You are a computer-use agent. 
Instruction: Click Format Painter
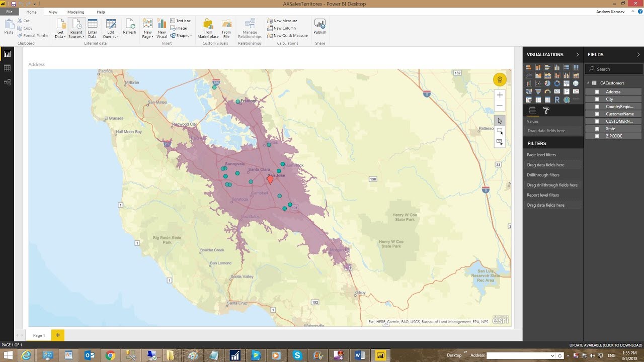33,36
